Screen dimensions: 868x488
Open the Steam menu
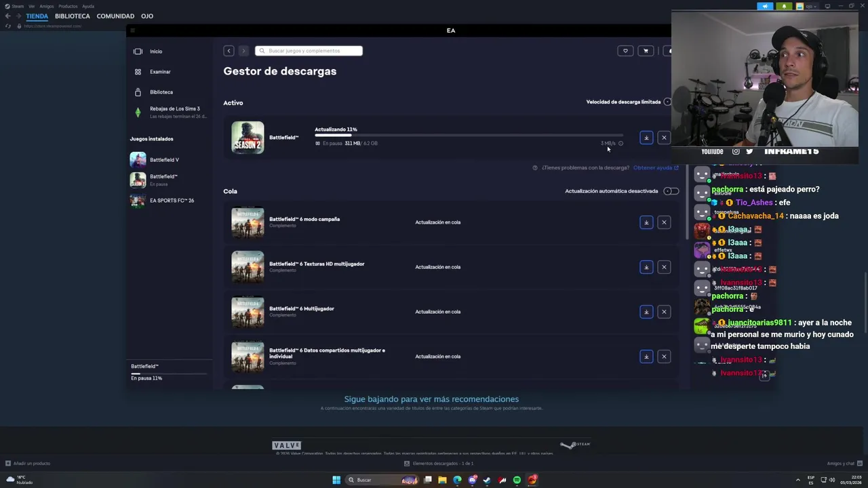[17, 6]
